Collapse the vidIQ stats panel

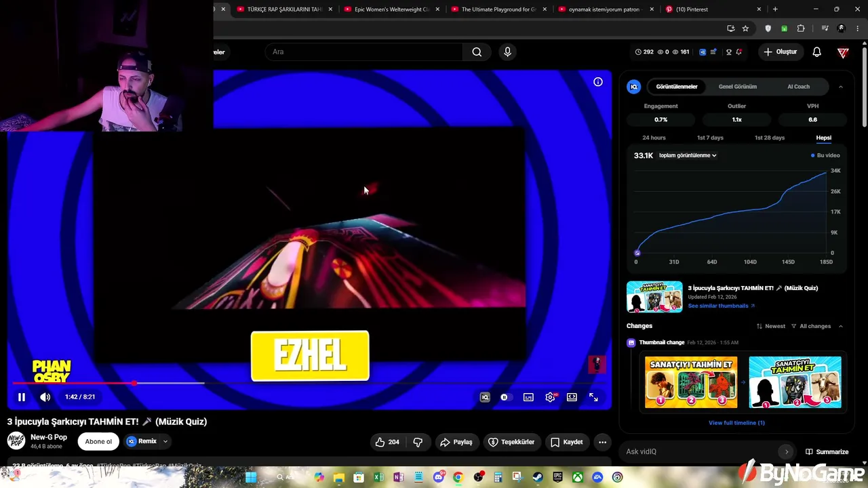841,87
